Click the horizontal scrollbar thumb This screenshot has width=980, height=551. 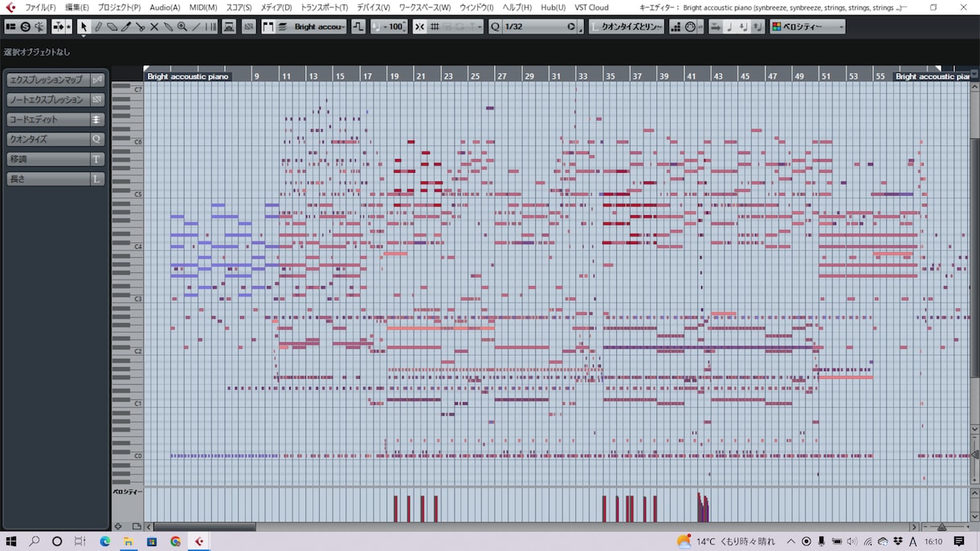(x=205, y=528)
